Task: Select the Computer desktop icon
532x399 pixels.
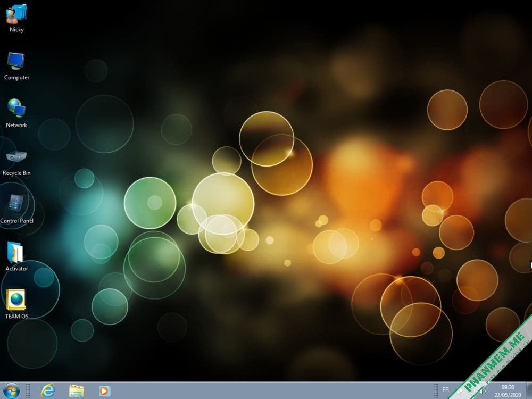Action: 15,61
